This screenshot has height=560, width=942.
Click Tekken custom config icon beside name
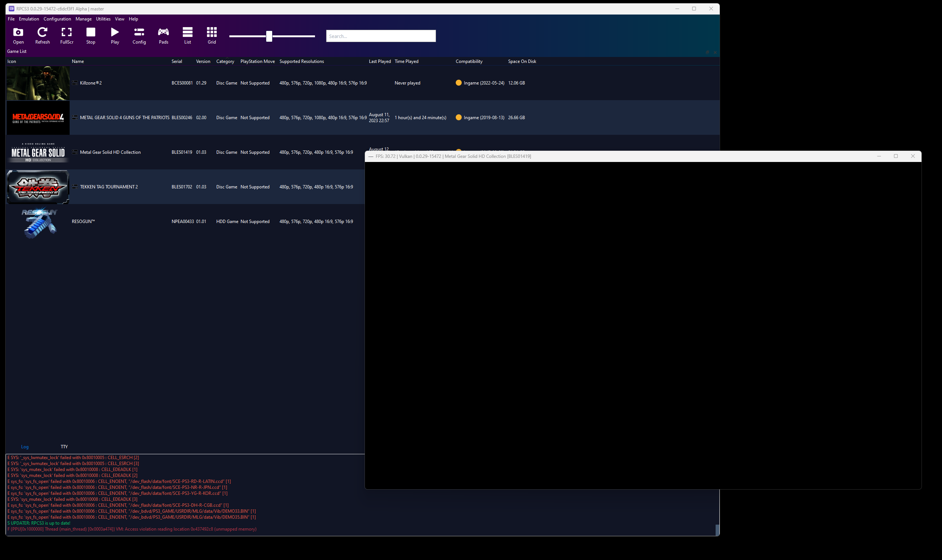point(75,187)
